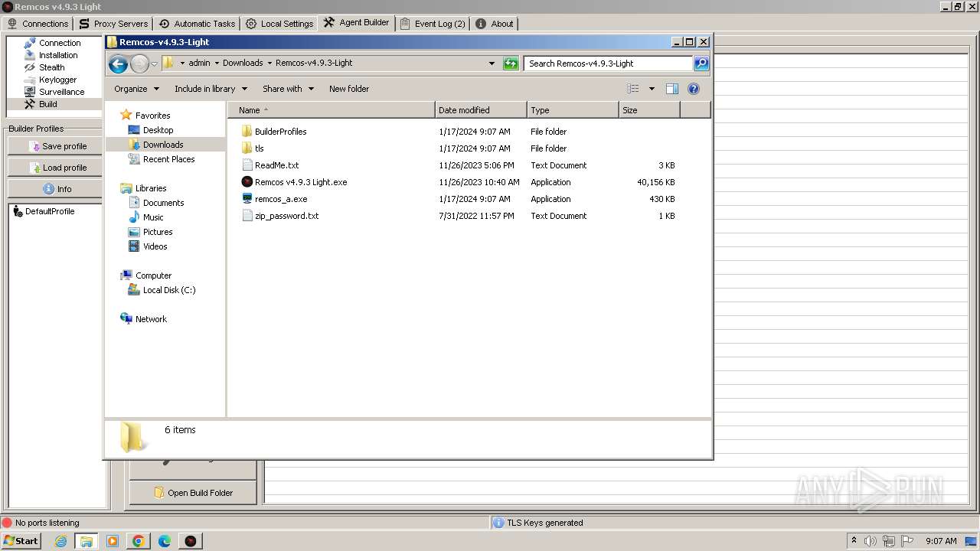This screenshot has height=551, width=980.
Task: Click Open Build Folder button
Action: click(193, 493)
